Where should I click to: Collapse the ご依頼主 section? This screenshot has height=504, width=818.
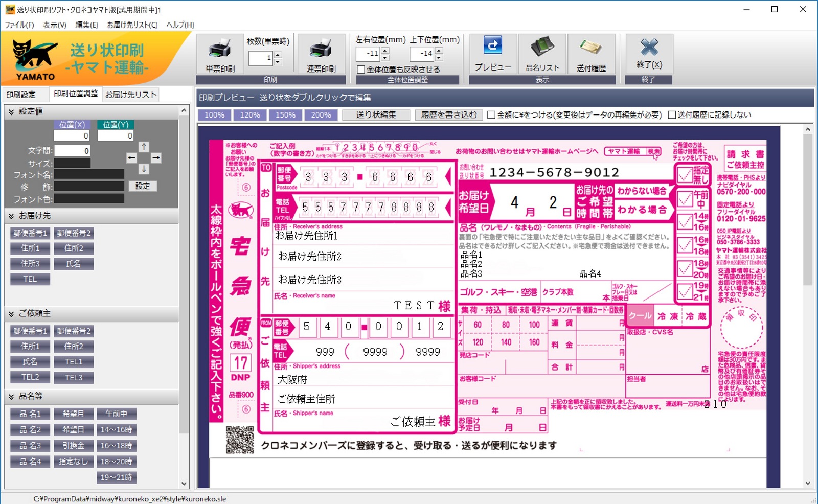point(11,313)
